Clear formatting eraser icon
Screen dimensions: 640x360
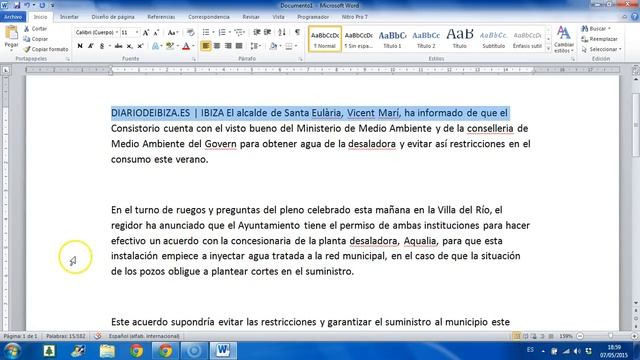pos(190,32)
